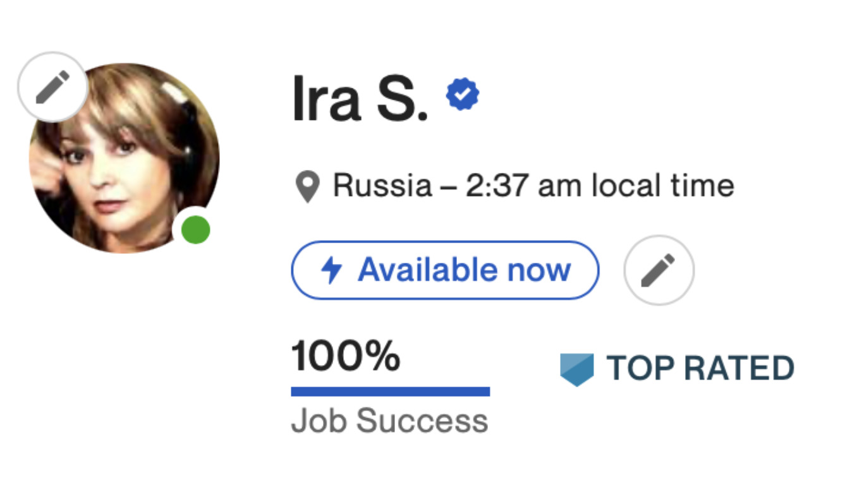Click the Top Rated shield icon
The height and width of the screenshot is (504, 852).
click(x=576, y=369)
